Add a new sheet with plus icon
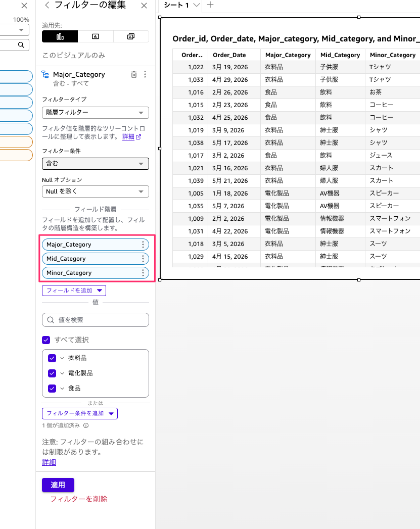 pos(210,5)
